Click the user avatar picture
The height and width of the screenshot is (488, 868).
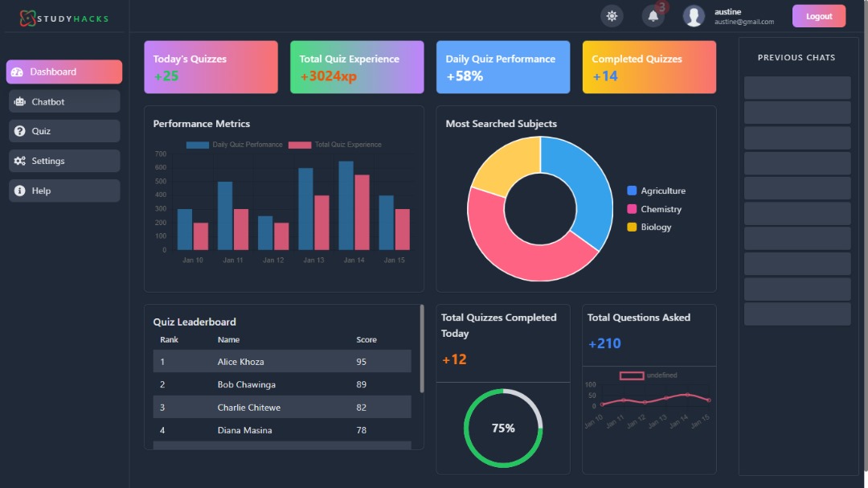point(694,16)
